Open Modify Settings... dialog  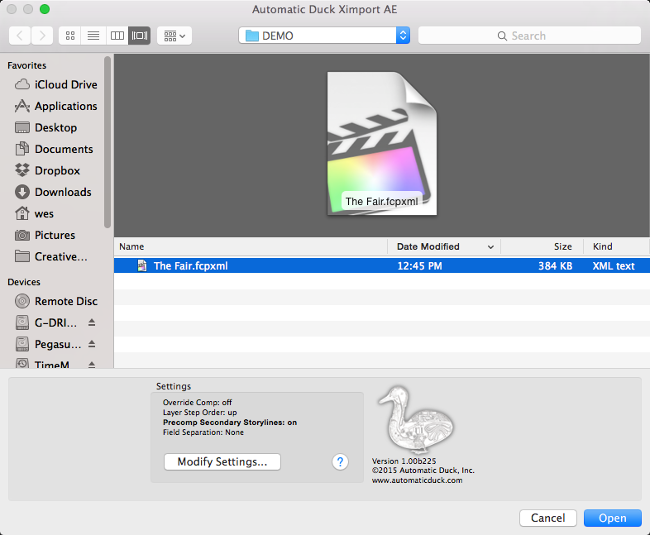pos(222,462)
